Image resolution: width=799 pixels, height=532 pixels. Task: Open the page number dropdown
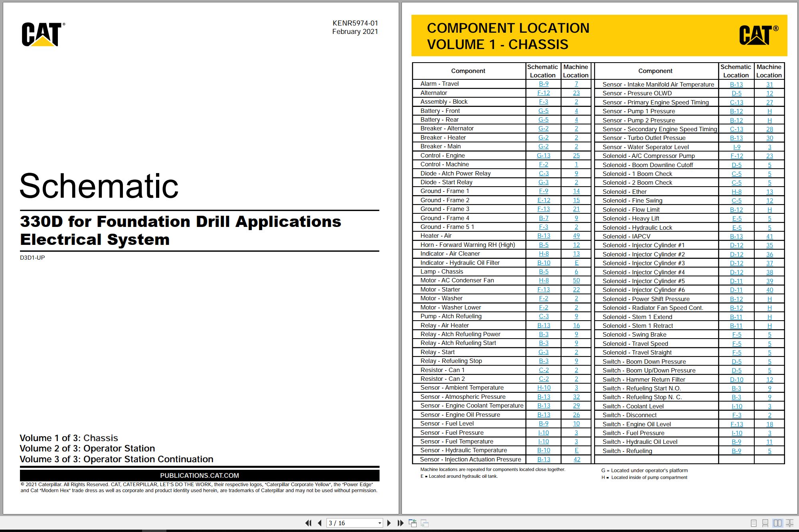click(x=380, y=523)
